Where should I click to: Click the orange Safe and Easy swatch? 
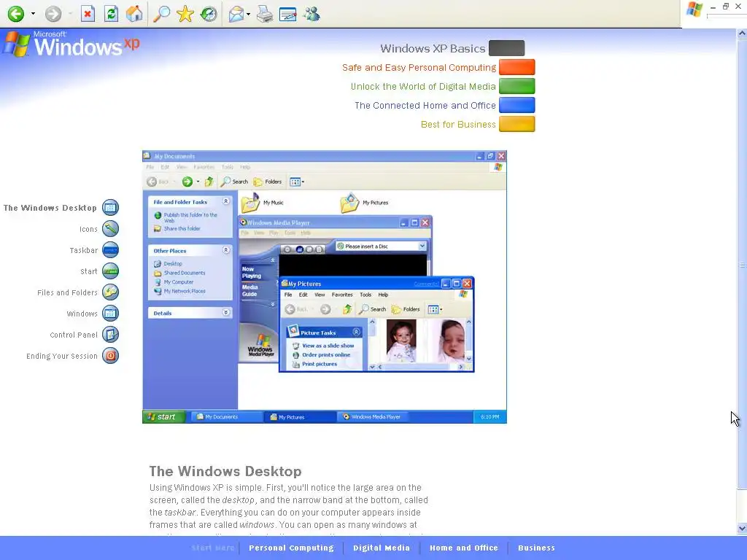coord(517,67)
